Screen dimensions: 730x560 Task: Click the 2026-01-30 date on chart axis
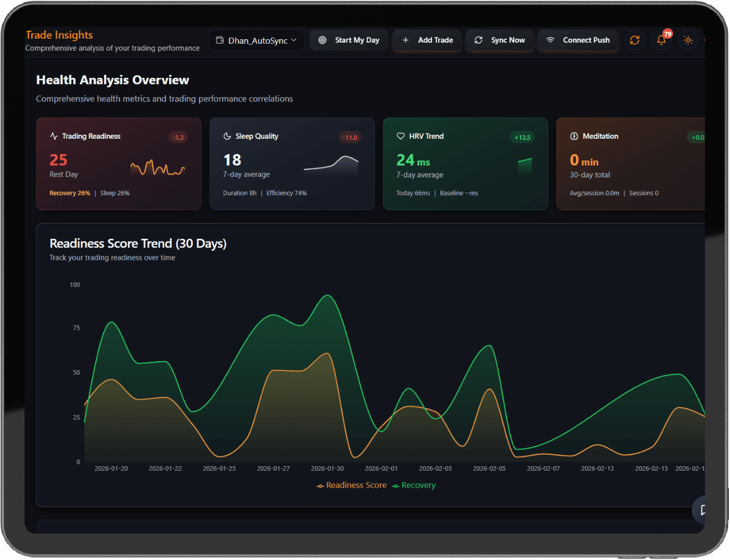coord(327,468)
